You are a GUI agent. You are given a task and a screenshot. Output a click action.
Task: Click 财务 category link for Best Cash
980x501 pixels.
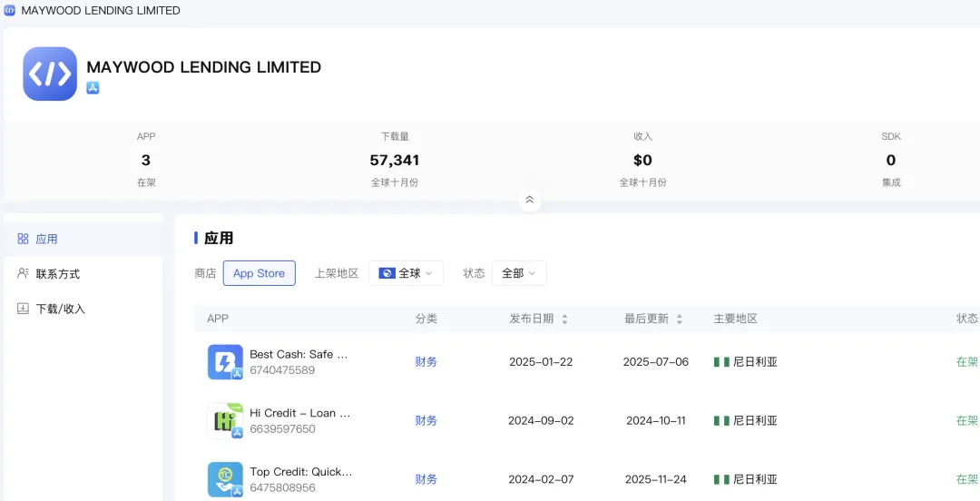(x=426, y=362)
